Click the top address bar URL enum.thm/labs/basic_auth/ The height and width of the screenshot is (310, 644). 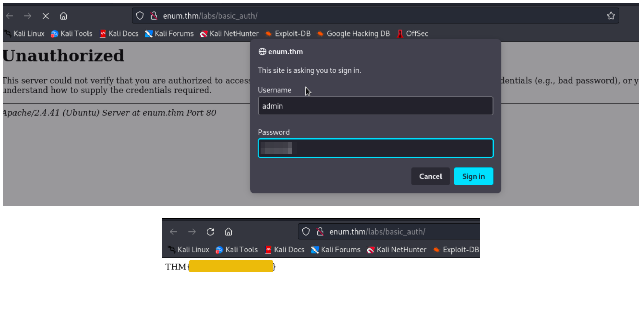210,16
